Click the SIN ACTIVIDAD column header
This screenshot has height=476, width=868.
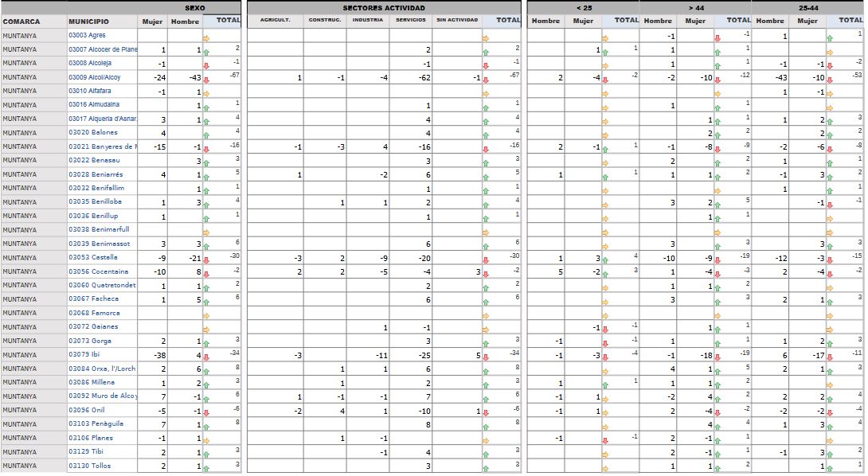[457, 20]
